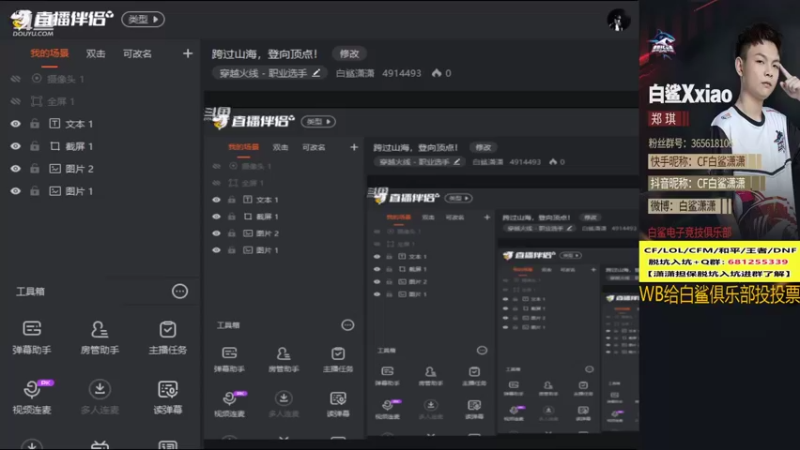Click the flame heat icon
800x450 pixels.
(437, 73)
